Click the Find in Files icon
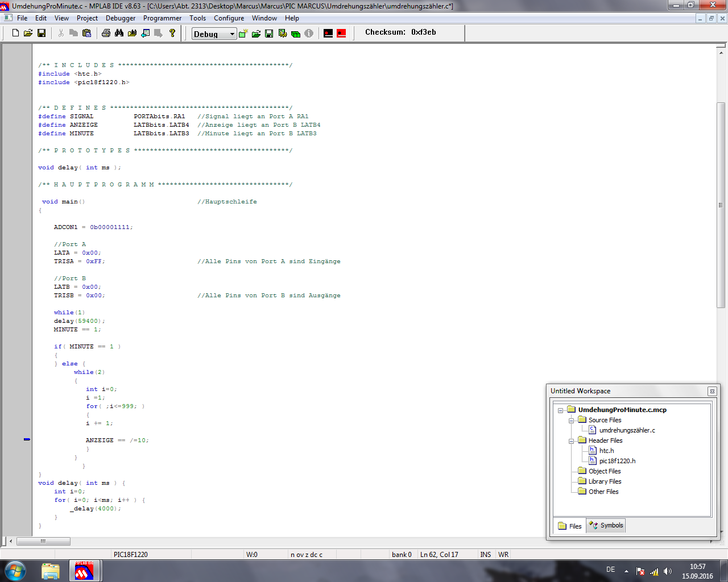This screenshot has height=582, width=728. click(132, 33)
